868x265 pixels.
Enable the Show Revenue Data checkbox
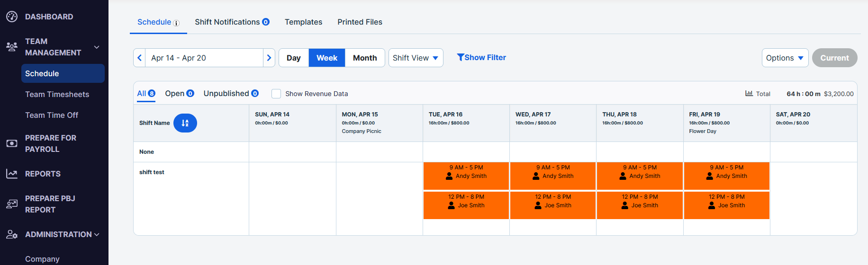pyautogui.click(x=276, y=94)
